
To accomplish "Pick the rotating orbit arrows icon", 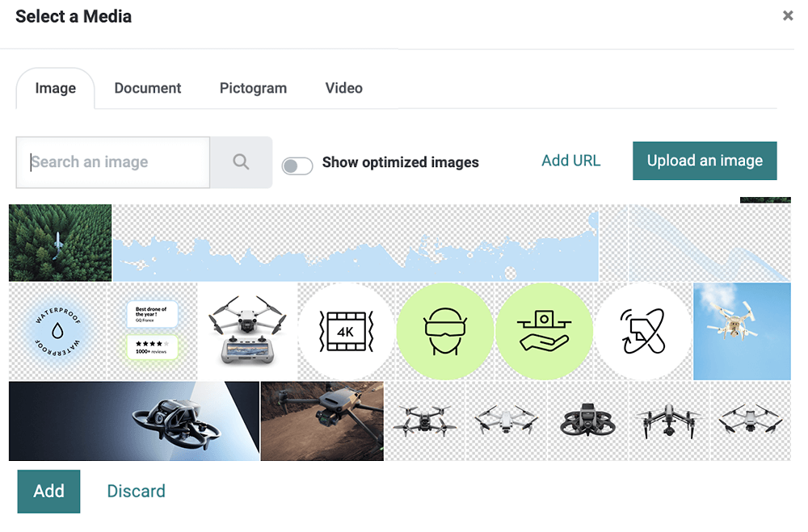I will pyautogui.click(x=643, y=331).
